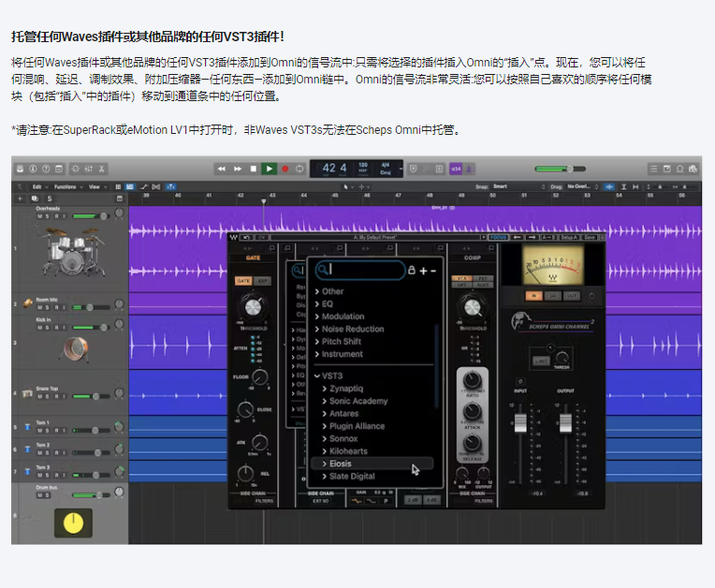
Task: Solo the Overheads track
Action: 48,216
